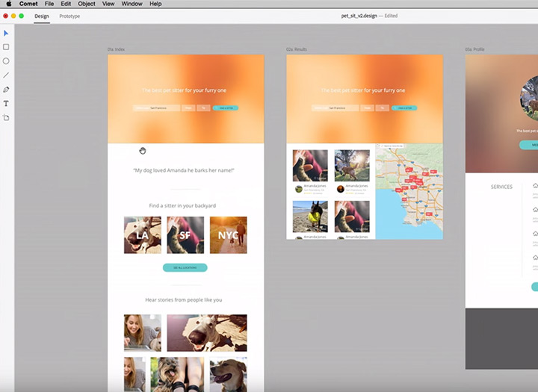Click the See All Locations button
The image size is (538, 392).
[x=185, y=267]
